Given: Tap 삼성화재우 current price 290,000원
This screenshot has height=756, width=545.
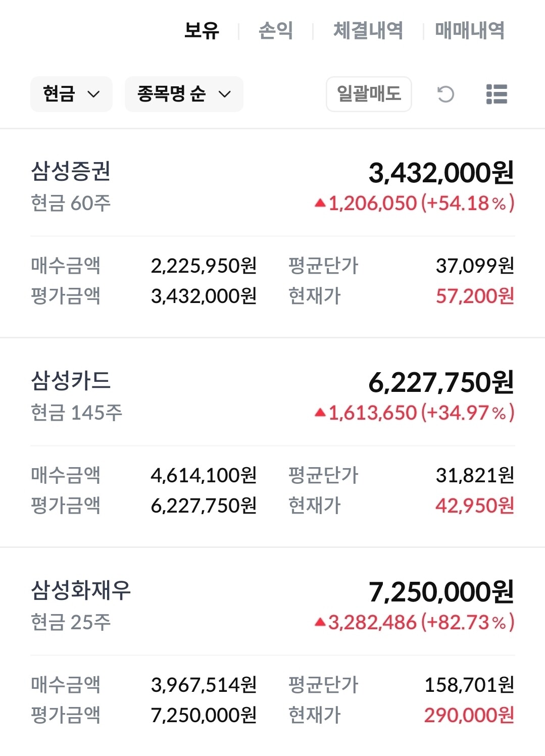Looking at the screenshot, I should pyautogui.click(x=469, y=716).
